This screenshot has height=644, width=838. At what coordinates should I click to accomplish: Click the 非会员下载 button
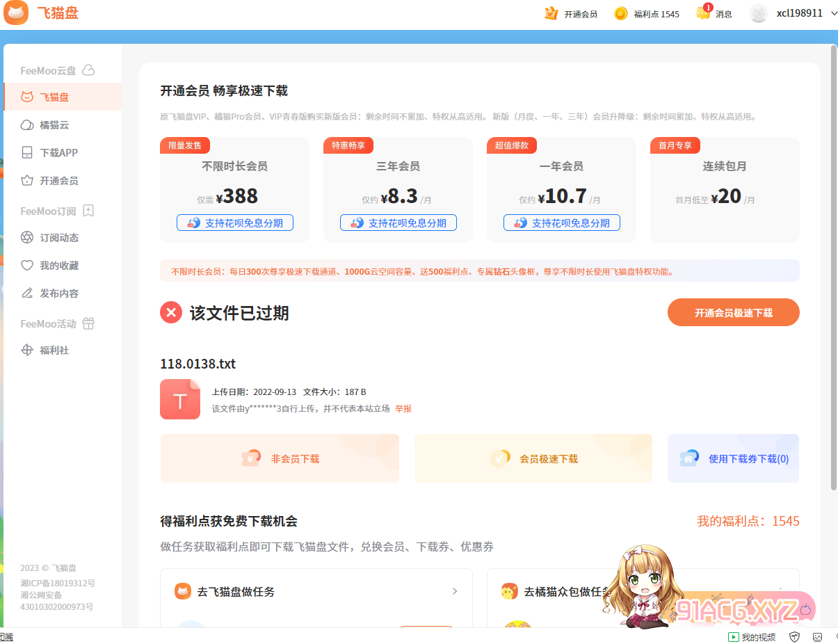pos(280,458)
